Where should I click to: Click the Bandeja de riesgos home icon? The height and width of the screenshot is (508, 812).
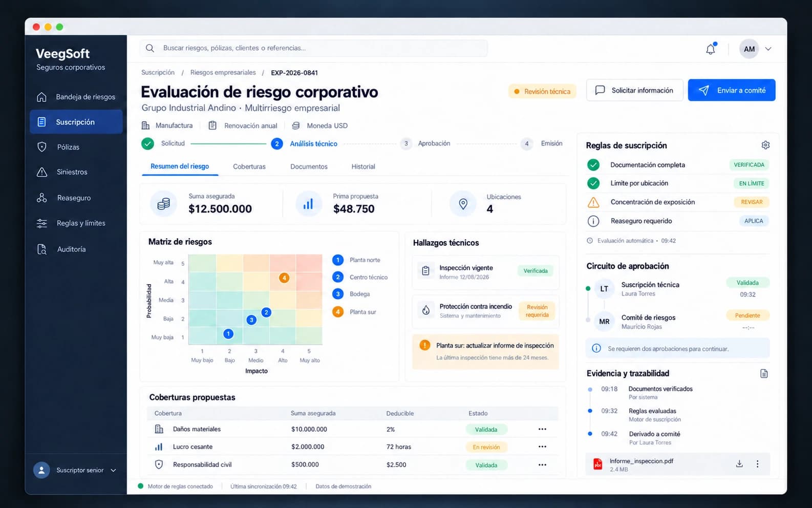pos(42,97)
